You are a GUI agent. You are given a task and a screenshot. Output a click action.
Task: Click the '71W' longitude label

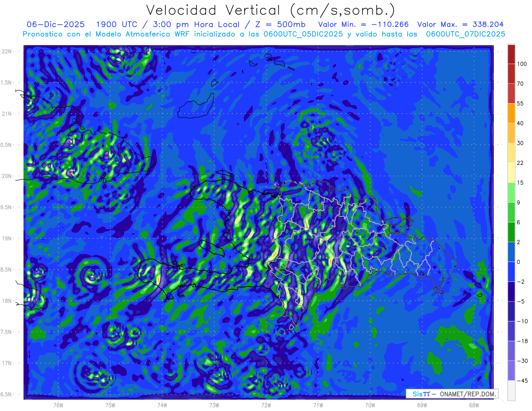click(318, 405)
